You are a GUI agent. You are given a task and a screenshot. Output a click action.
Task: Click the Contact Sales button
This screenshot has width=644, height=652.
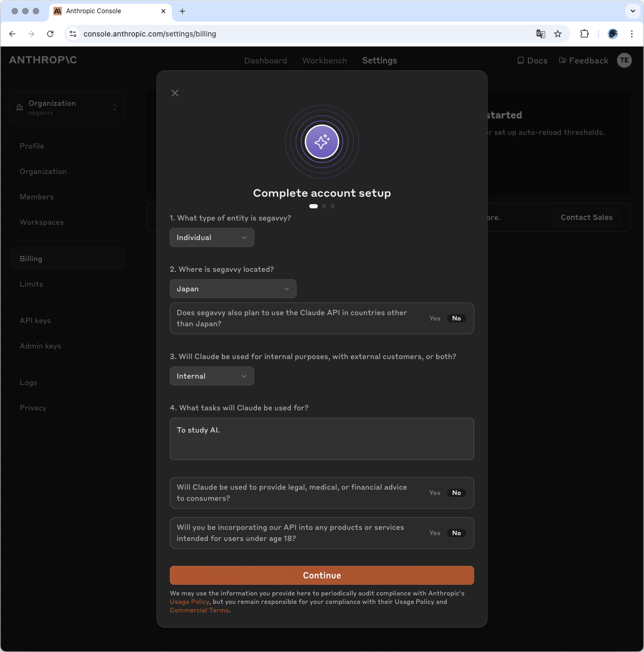tap(587, 217)
